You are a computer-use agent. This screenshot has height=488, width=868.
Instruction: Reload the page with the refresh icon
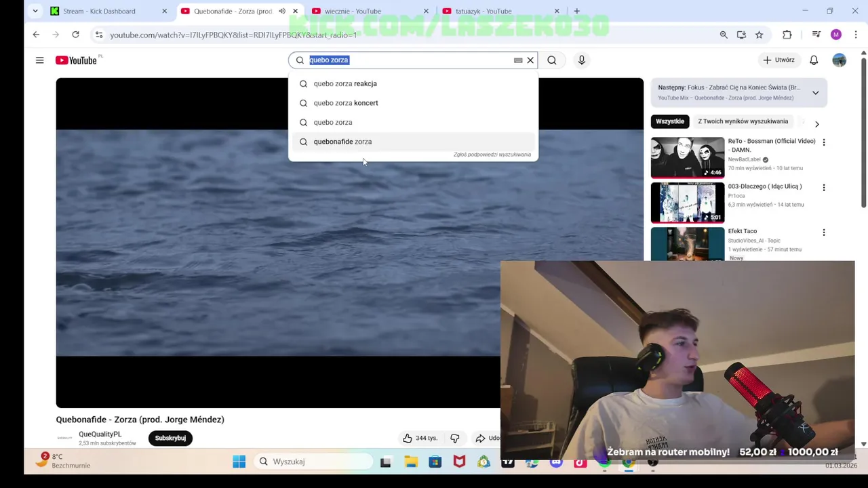[75, 35]
